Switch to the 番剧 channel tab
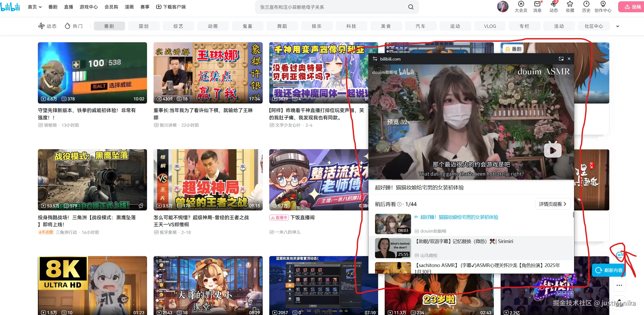This screenshot has height=315, width=644. [109, 26]
